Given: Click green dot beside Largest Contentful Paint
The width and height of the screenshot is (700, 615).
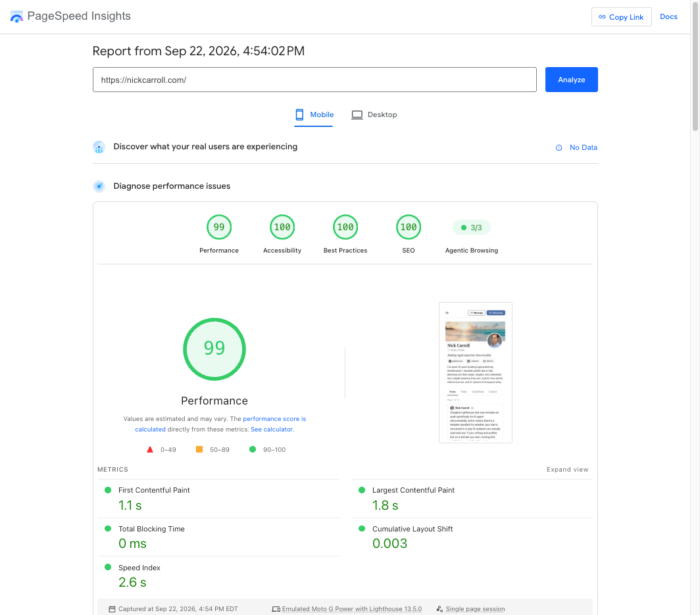Looking at the screenshot, I should 362,490.
